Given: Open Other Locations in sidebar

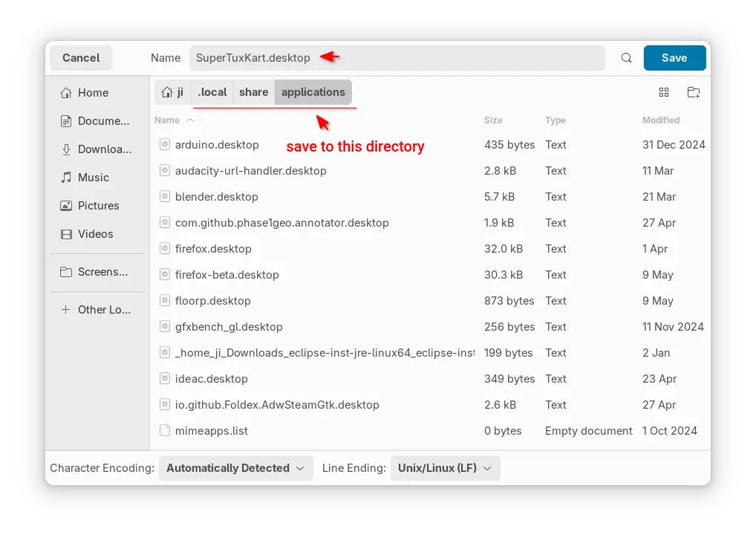Looking at the screenshot, I should pos(97,310).
